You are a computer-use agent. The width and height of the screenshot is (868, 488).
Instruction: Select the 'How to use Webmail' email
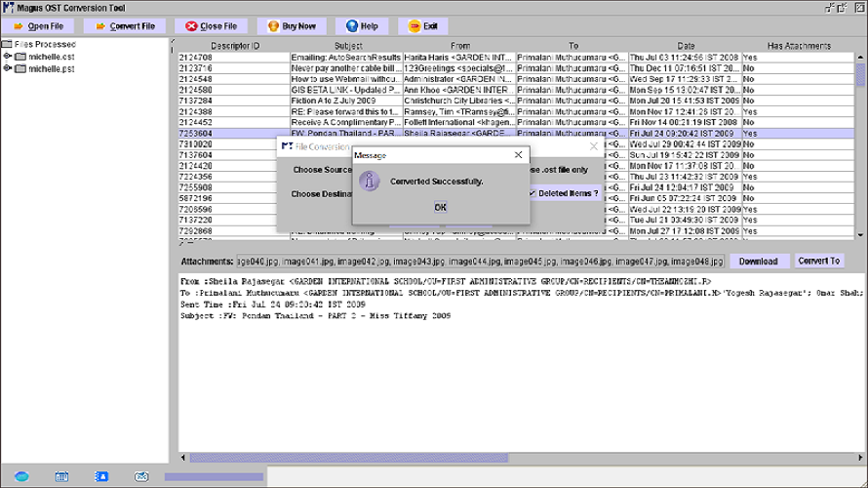(516, 79)
